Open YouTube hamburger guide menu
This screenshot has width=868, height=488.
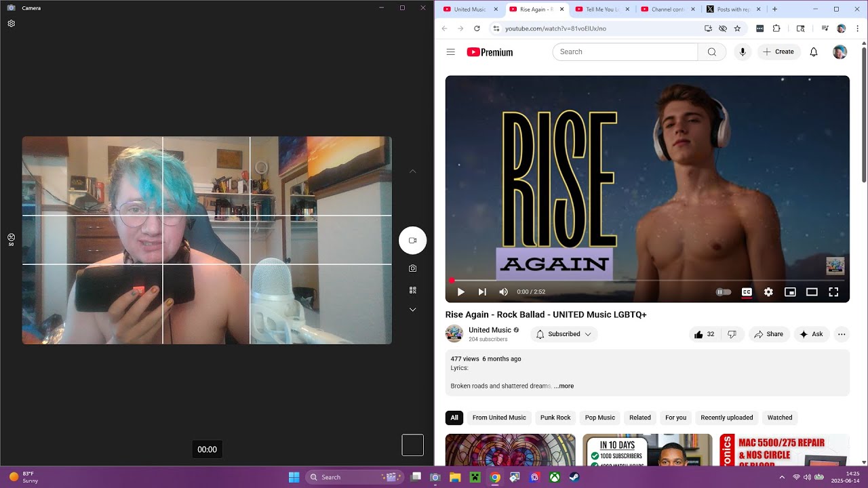pyautogui.click(x=451, y=52)
